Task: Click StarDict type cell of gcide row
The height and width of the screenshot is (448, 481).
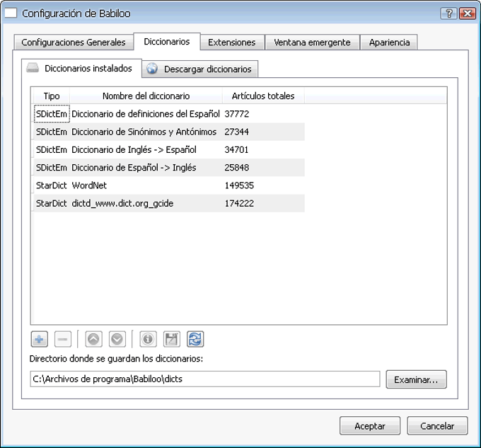Action: pos(52,203)
